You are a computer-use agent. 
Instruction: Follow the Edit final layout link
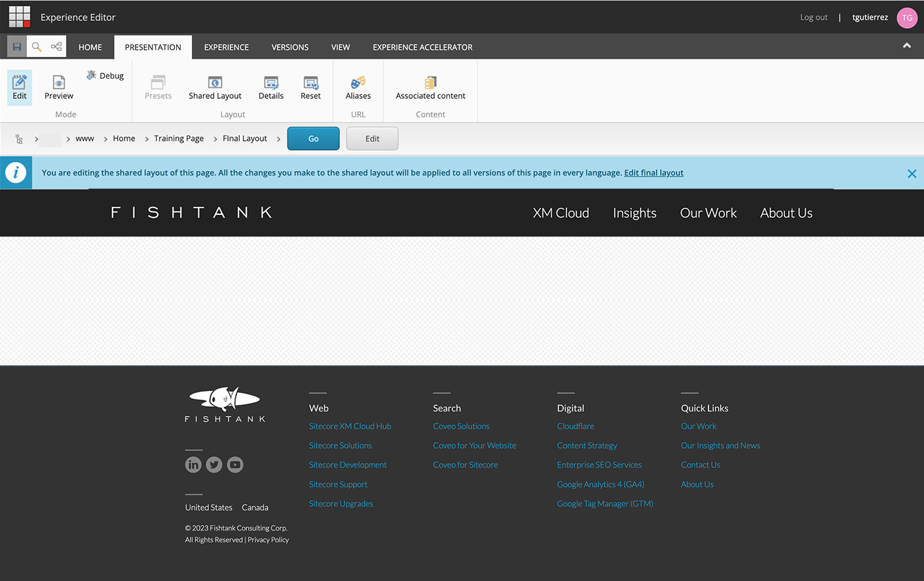click(654, 173)
